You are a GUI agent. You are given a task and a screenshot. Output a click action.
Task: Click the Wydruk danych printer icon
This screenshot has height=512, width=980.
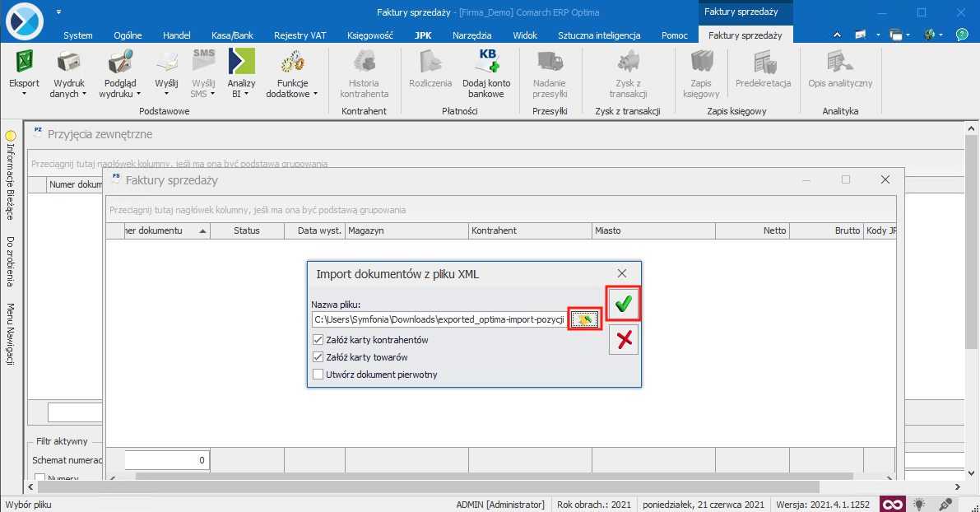(68, 63)
